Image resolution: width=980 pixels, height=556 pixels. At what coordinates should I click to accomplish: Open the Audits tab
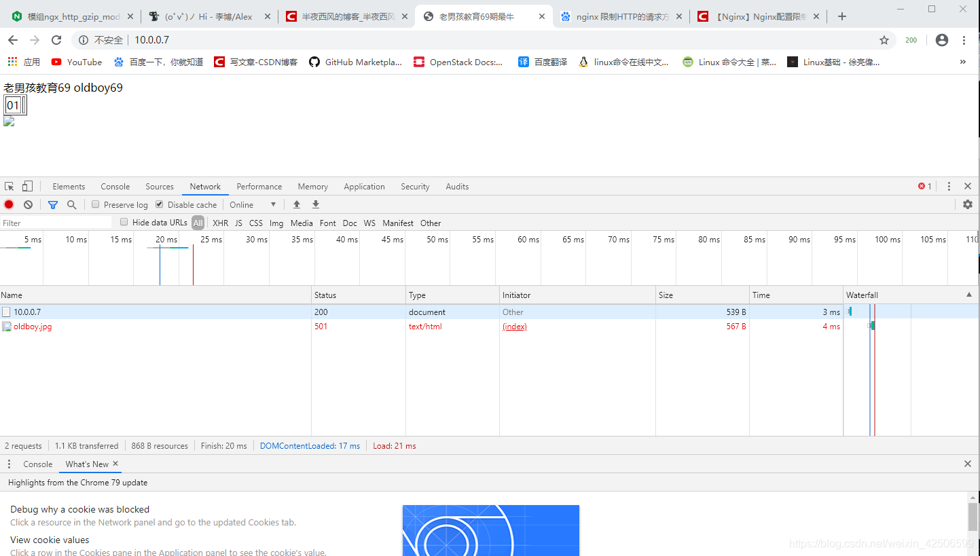point(457,186)
